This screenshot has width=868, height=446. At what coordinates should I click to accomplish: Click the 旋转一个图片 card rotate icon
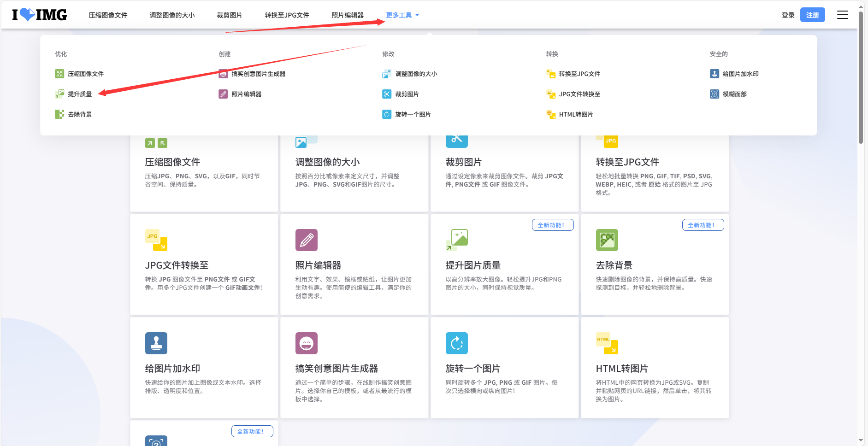pyautogui.click(x=457, y=343)
